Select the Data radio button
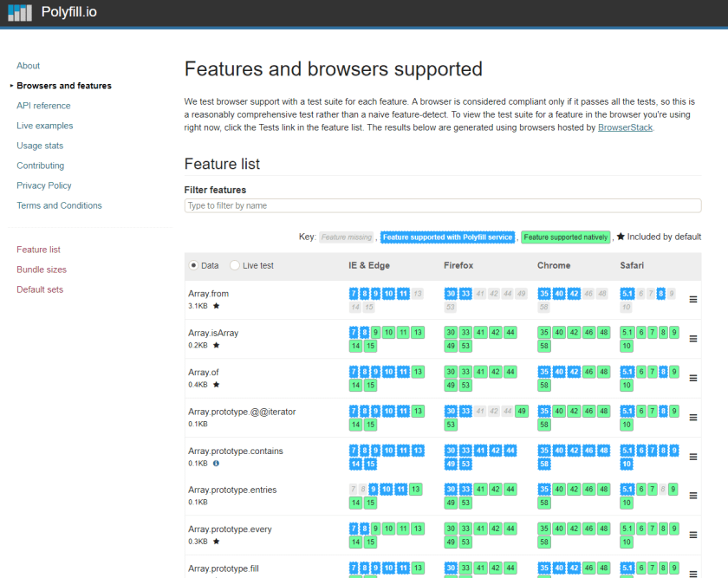The height and width of the screenshot is (578, 728). [194, 266]
